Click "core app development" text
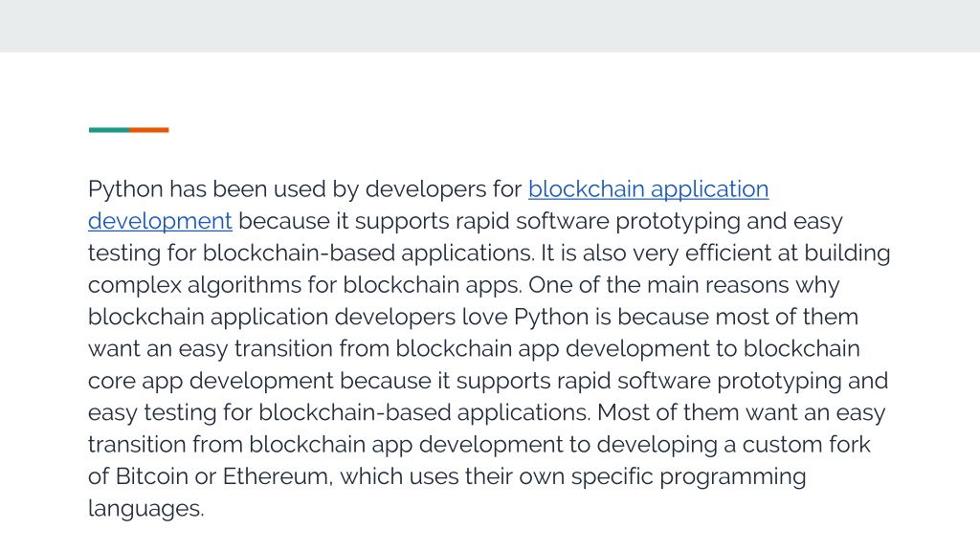This screenshot has width=980, height=551. 211,381
